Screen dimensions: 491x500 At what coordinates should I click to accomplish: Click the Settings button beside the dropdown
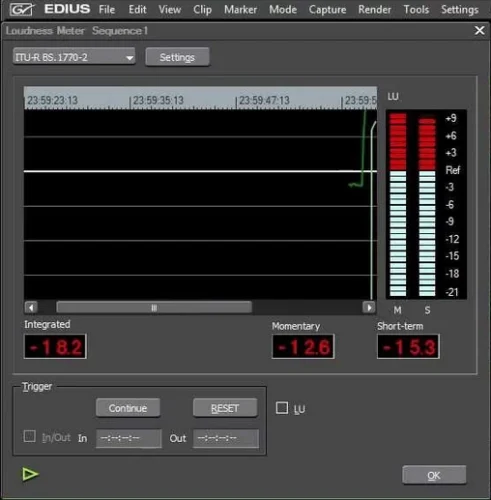(x=177, y=57)
